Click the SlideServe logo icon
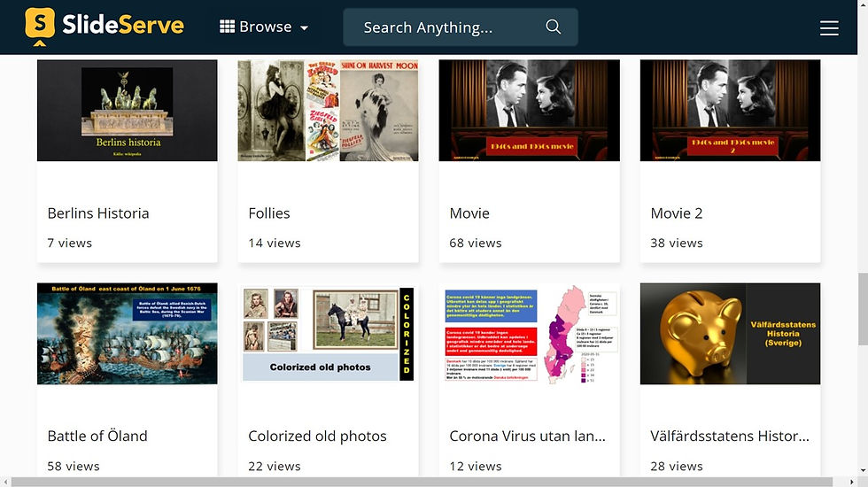Image resolution: width=868 pixels, height=487 pixels. tap(40, 26)
